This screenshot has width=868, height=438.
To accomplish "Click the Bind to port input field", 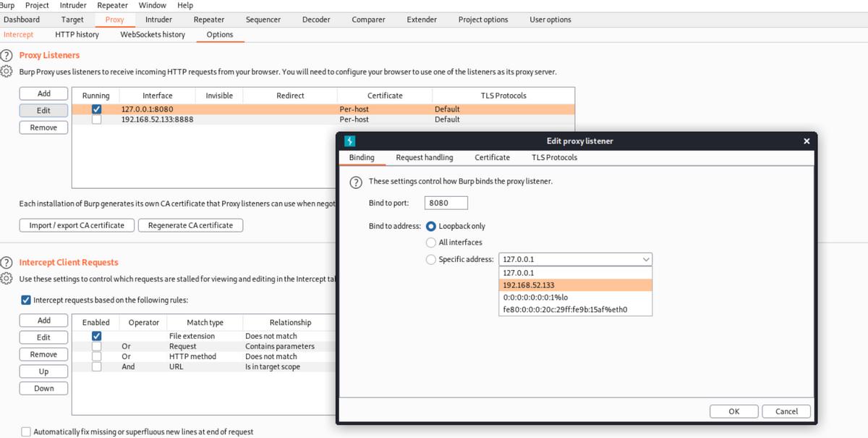I will point(446,203).
